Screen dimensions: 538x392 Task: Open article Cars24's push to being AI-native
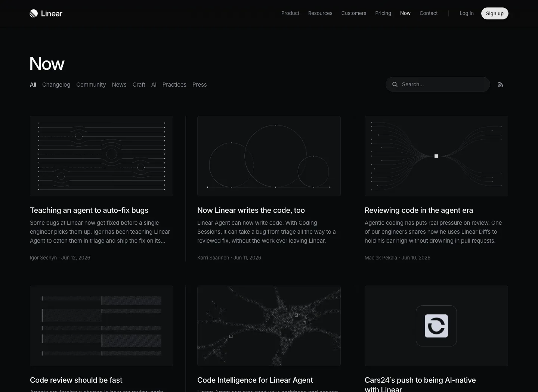[x=420, y=384]
